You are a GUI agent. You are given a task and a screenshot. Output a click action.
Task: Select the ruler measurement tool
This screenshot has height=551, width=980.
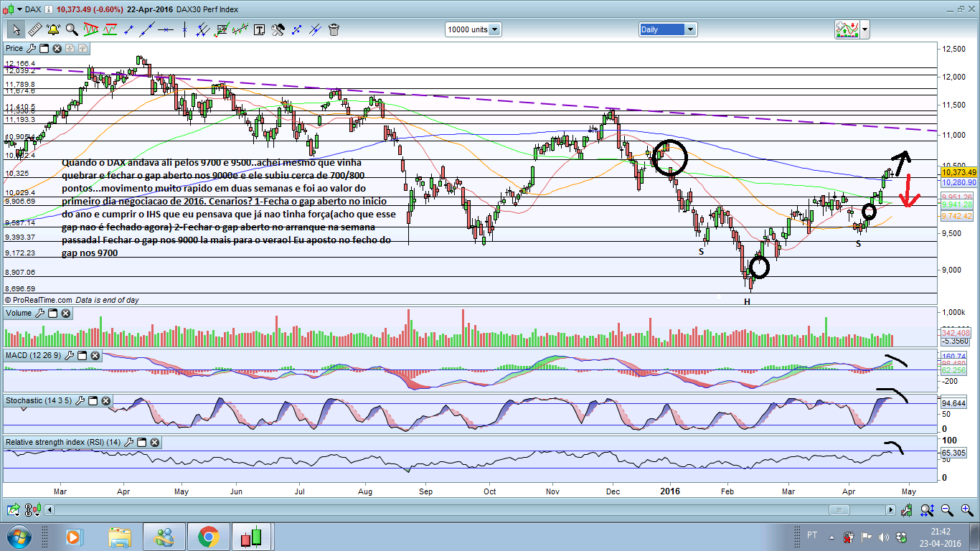tap(34, 29)
